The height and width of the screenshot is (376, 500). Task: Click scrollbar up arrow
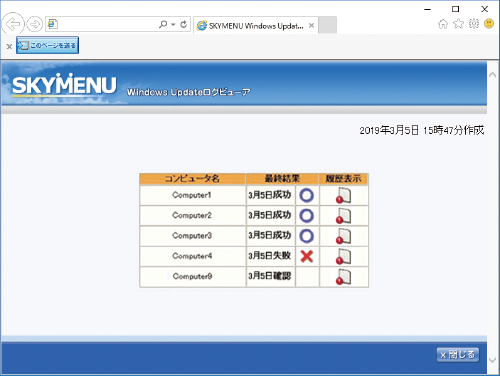click(x=492, y=75)
